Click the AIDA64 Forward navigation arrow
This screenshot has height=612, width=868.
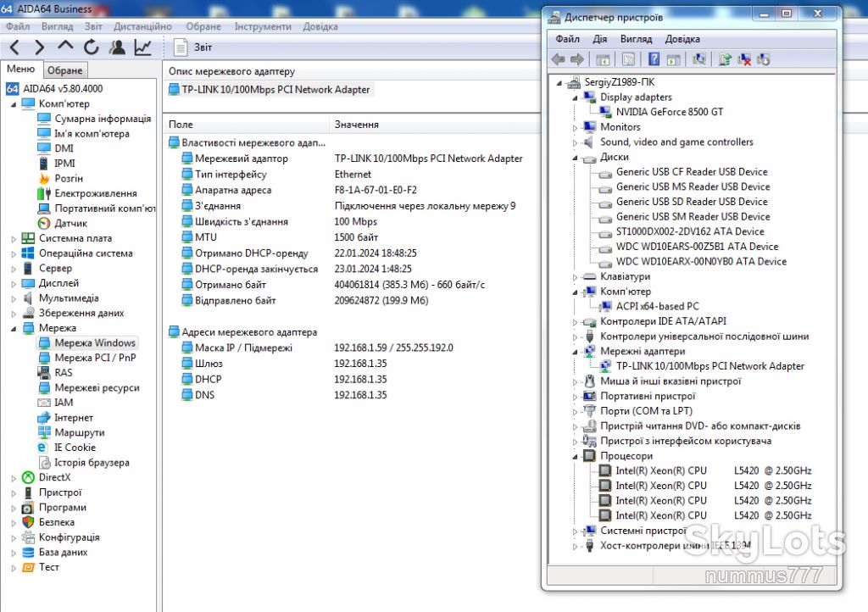pyautogui.click(x=39, y=47)
